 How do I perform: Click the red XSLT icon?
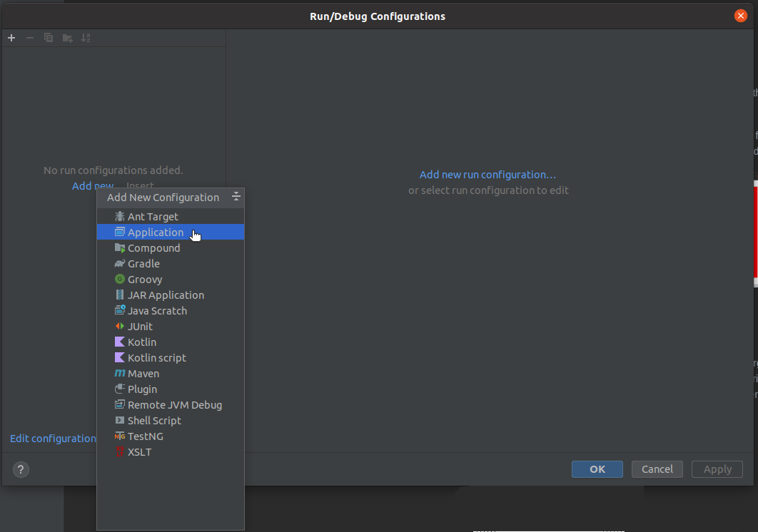pyautogui.click(x=119, y=452)
